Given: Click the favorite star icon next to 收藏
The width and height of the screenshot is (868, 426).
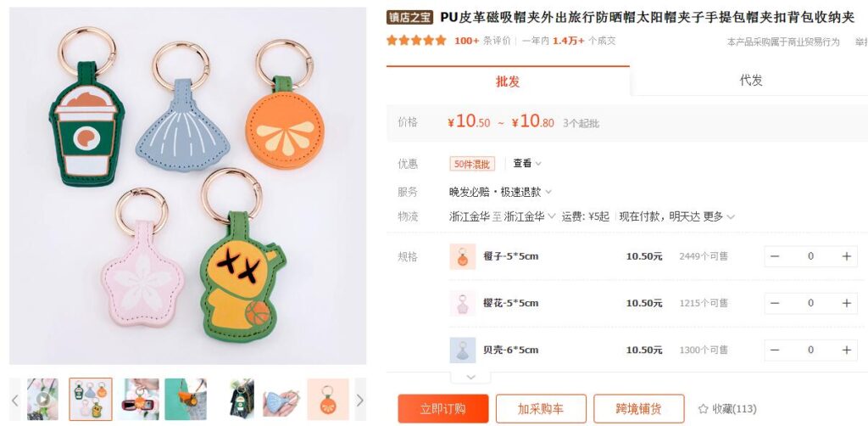Looking at the screenshot, I should [x=703, y=409].
